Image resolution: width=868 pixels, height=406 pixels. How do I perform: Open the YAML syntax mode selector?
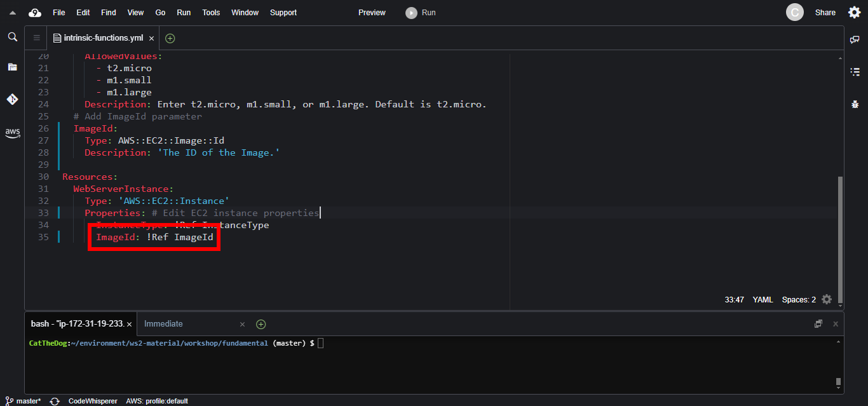point(763,299)
